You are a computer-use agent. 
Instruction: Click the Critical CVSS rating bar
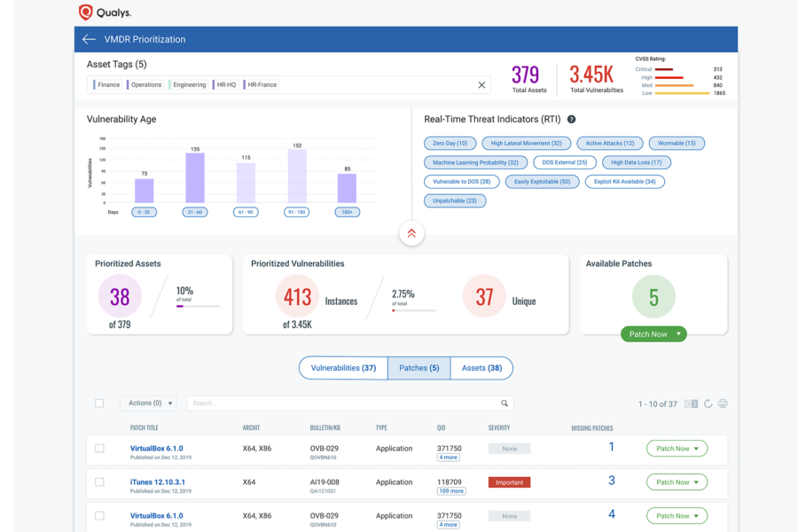664,69
